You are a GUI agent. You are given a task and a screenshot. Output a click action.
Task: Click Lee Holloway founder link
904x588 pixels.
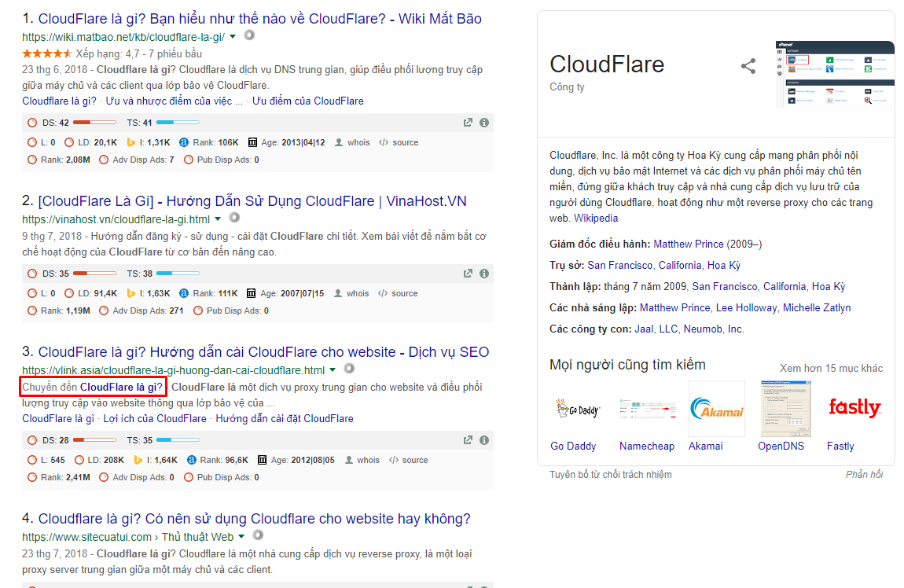pyautogui.click(x=746, y=308)
